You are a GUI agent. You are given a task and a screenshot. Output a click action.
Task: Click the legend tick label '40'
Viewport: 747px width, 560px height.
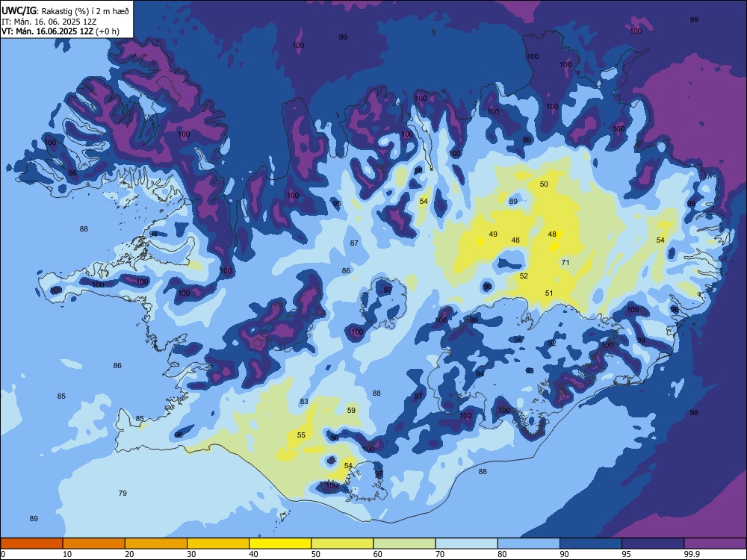click(x=253, y=554)
